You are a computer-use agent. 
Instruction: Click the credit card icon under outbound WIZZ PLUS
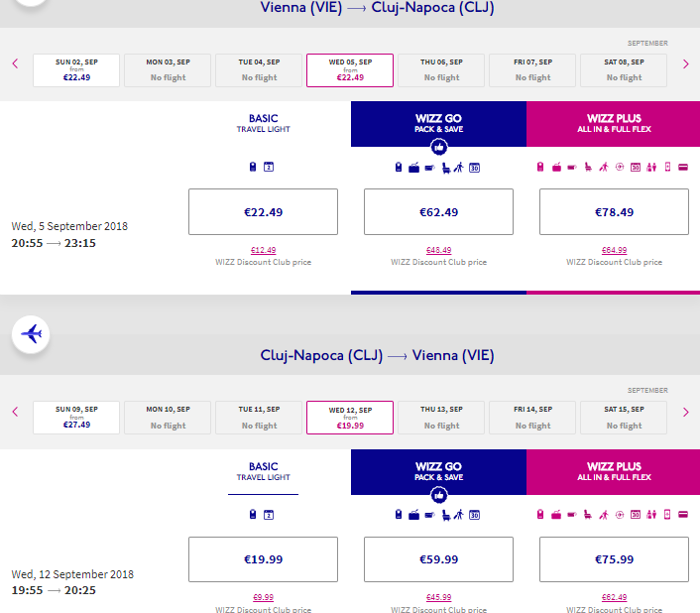tap(683, 167)
